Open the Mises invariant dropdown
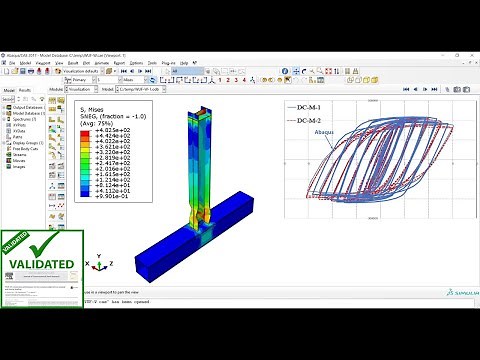 [145, 80]
